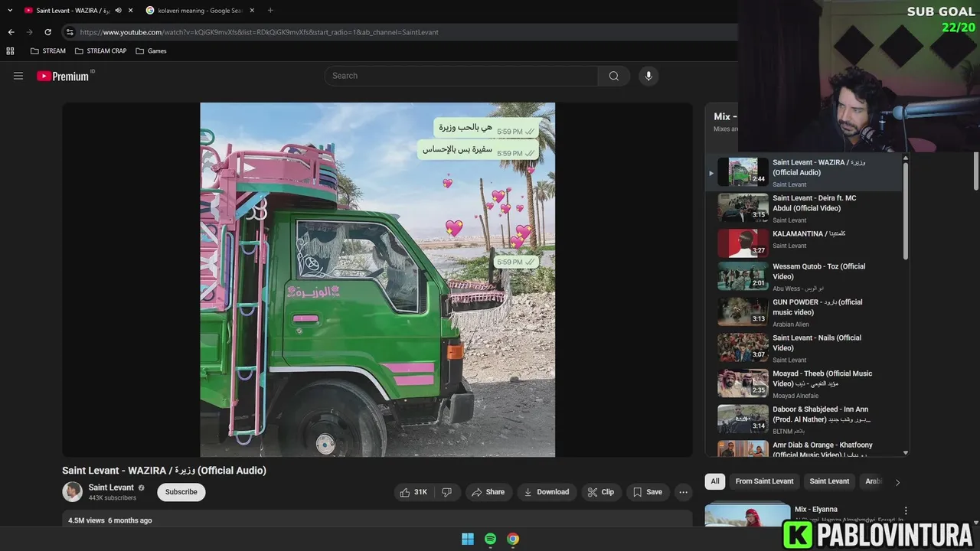Open the browser apps grid icon
The width and height of the screenshot is (980, 551).
pyautogui.click(x=10, y=51)
